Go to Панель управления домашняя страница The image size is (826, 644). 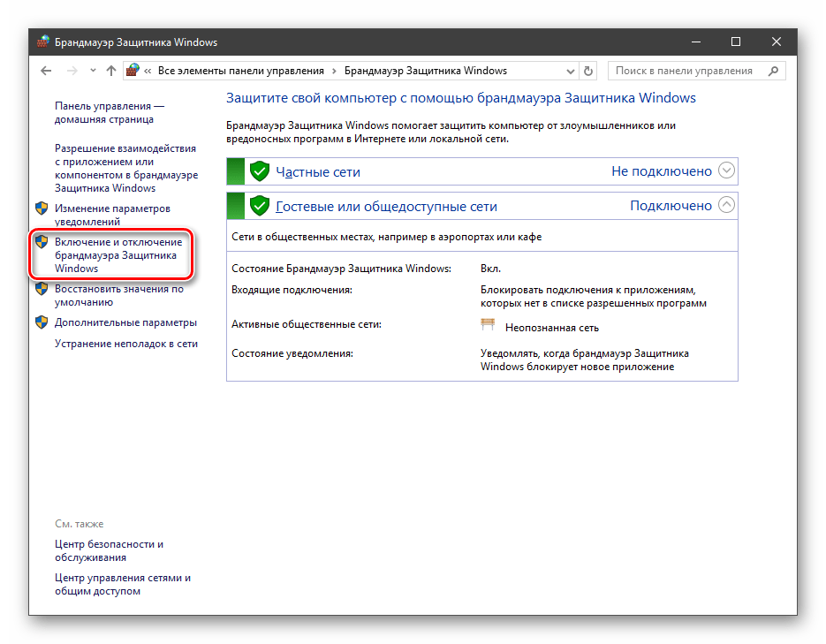point(103,112)
